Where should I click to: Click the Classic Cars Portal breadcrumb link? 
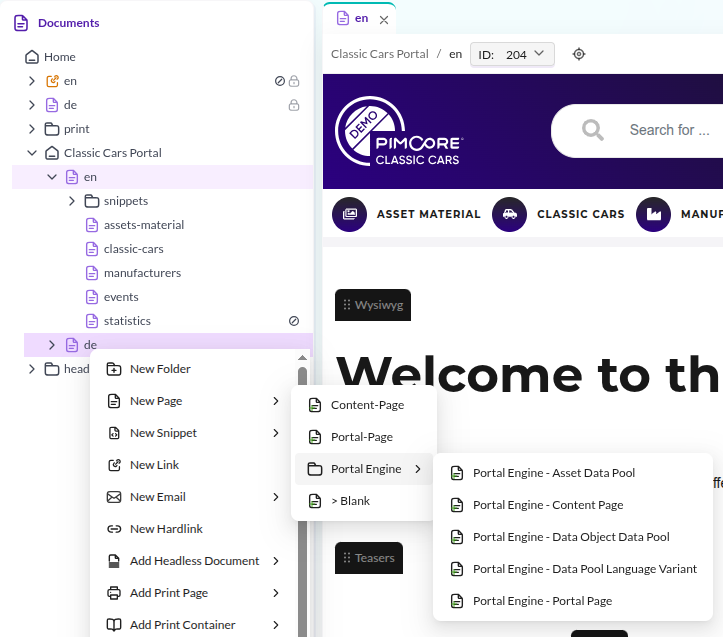click(379, 54)
